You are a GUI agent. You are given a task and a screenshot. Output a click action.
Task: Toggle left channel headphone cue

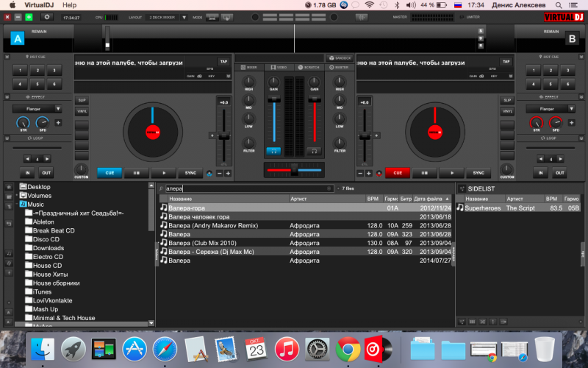273,151
